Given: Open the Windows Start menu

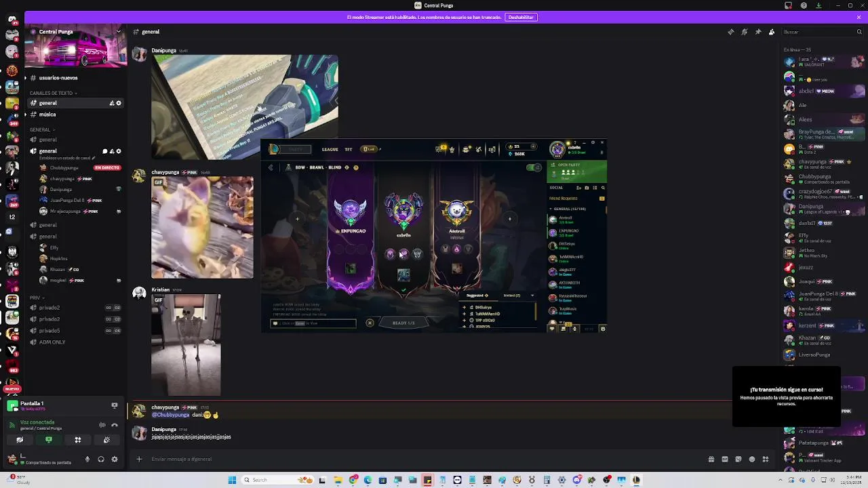Looking at the screenshot, I should point(232,480).
